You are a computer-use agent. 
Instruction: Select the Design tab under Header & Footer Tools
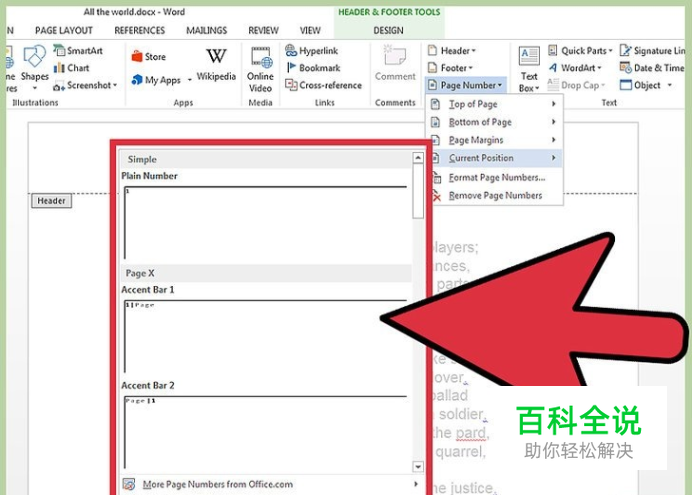point(388,30)
